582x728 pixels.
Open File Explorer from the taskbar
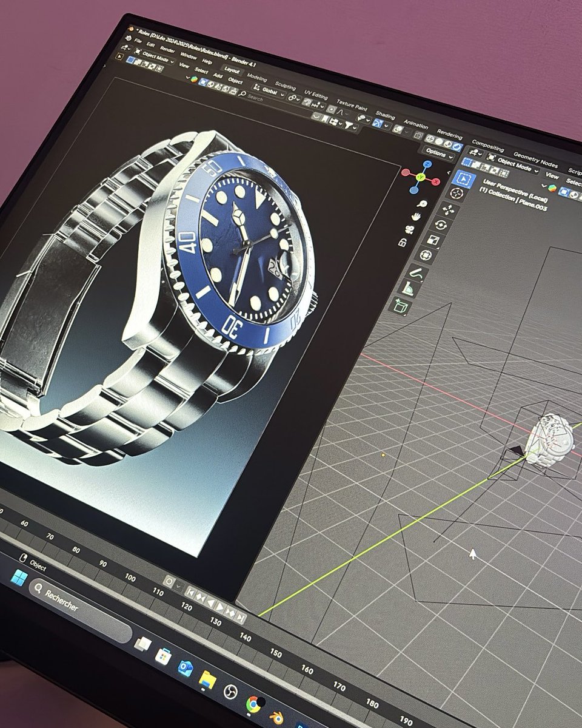tap(207, 680)
